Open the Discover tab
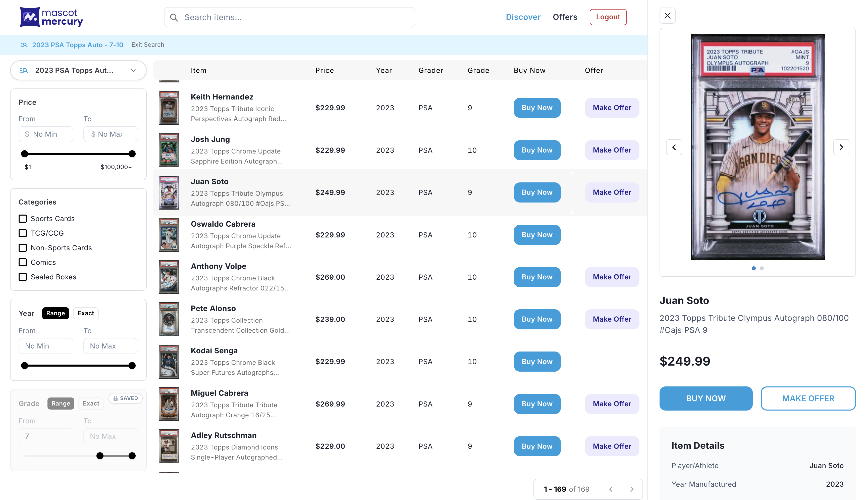868x500 pixels. click(x=523, y=17)
